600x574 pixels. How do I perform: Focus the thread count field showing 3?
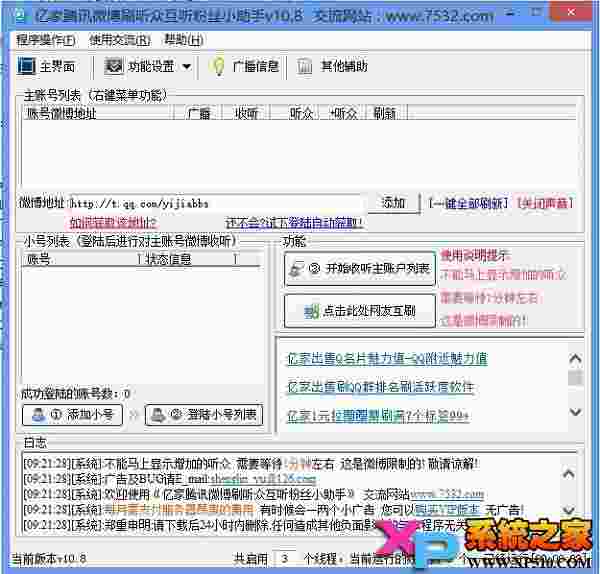pos(284,559)
